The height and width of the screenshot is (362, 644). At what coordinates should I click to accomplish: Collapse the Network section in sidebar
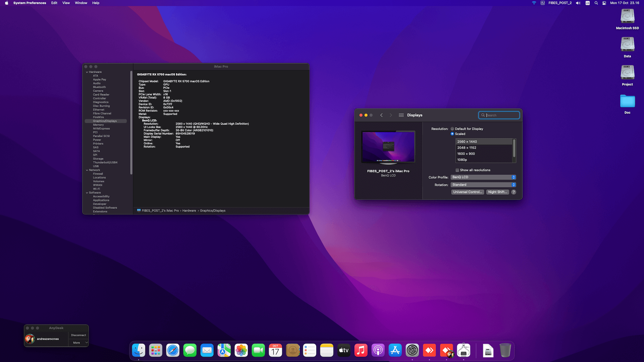[87, 170]
